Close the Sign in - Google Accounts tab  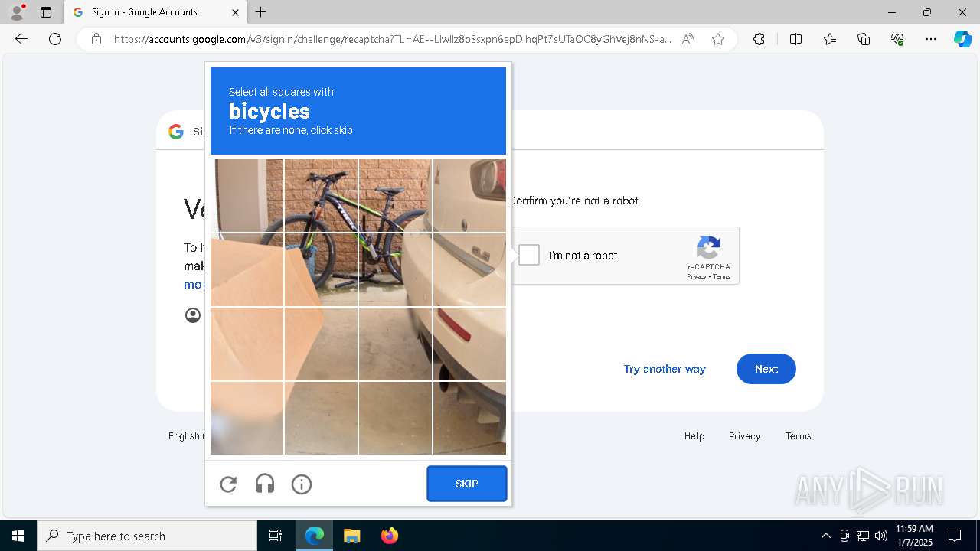235,12
